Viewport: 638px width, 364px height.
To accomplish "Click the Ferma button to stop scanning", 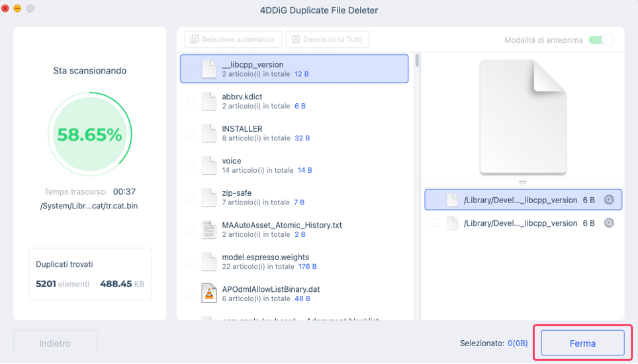I will 582,343.
